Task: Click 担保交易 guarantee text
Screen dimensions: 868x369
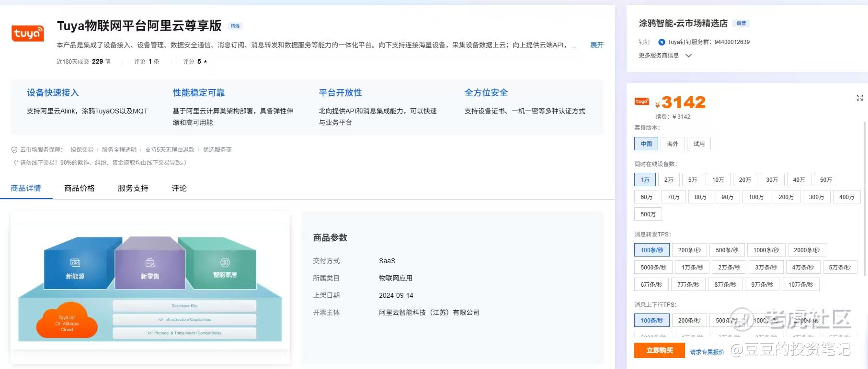Action: pos(82,150)
